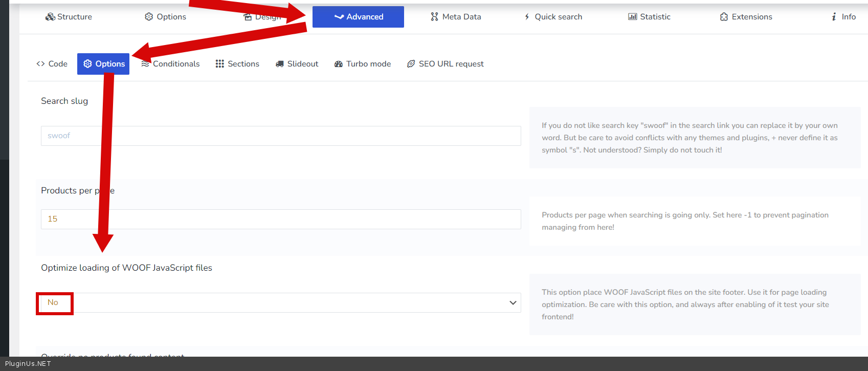
Task: Click the Info icon
Action: tap(834, 17)
